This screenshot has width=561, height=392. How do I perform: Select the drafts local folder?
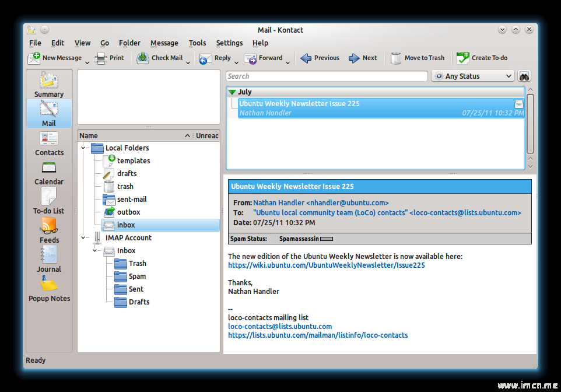(127, 174)
